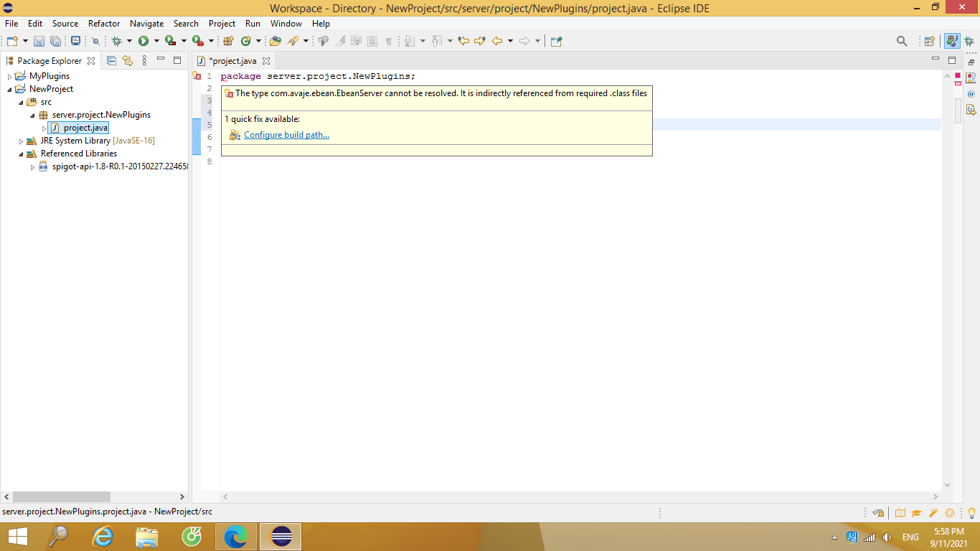
Task: Open dropdown next to Run play icon
Action: (156, 41)
